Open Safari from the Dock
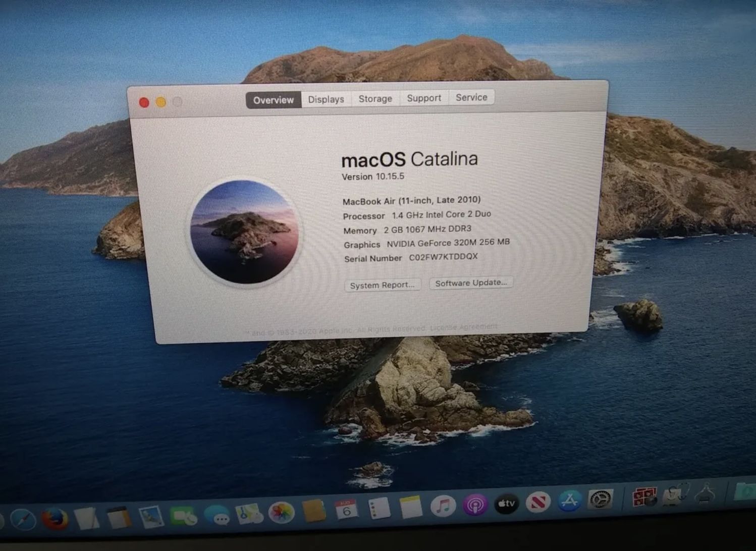Viewport: 756px width, 551px height. 23,520
